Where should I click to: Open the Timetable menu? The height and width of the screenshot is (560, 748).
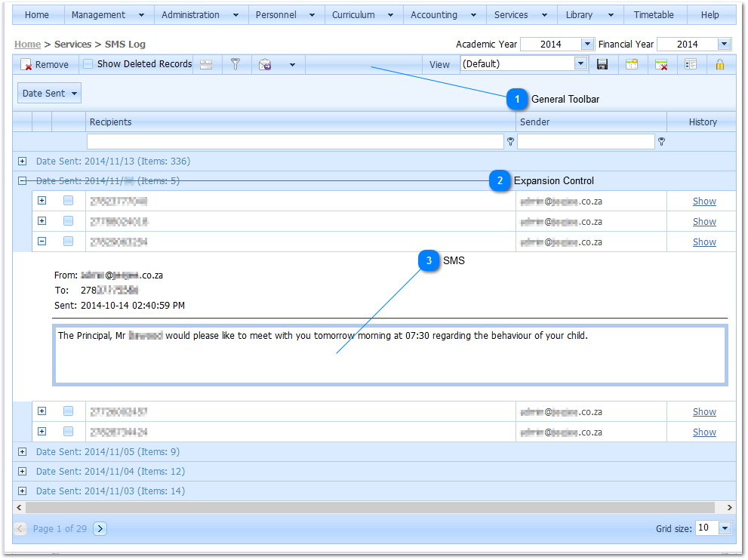click(654, 15)
